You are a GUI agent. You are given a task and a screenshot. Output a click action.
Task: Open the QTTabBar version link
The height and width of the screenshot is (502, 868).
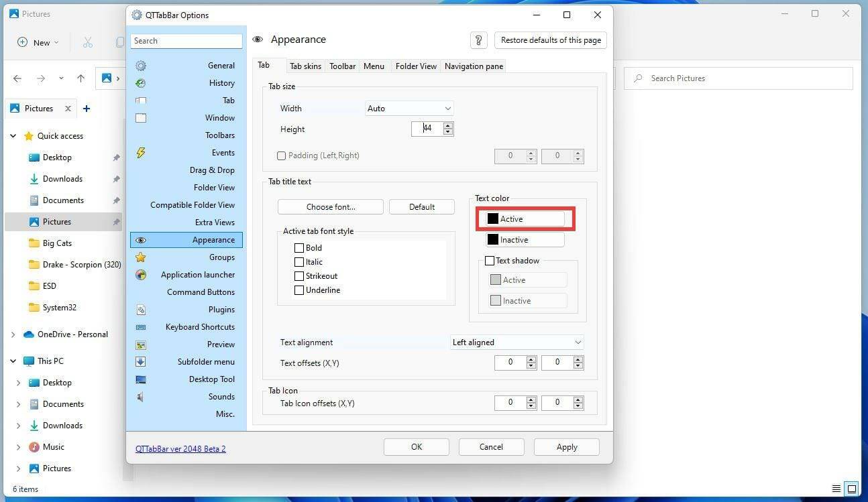click(180, 448)
